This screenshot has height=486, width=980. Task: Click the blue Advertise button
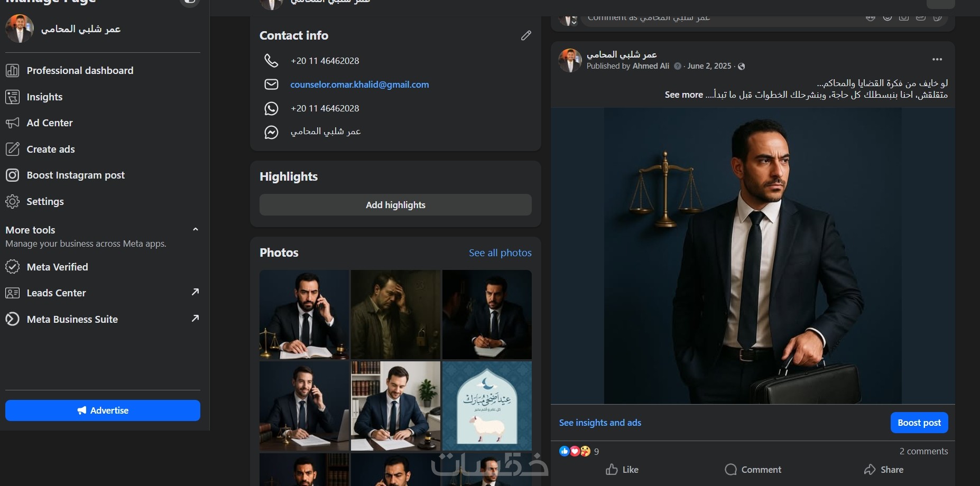[x=103, y=410]
